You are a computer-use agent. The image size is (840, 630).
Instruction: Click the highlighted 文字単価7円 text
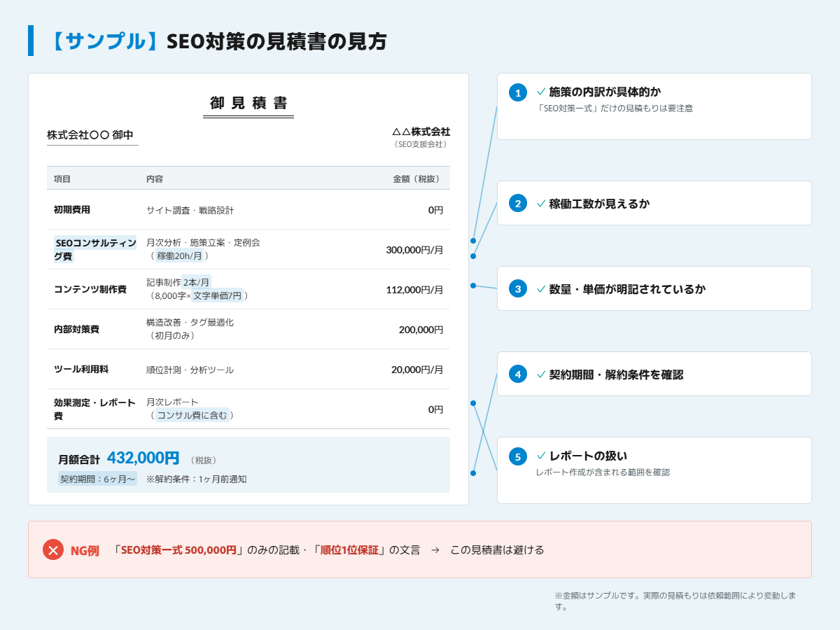(218, 296)
